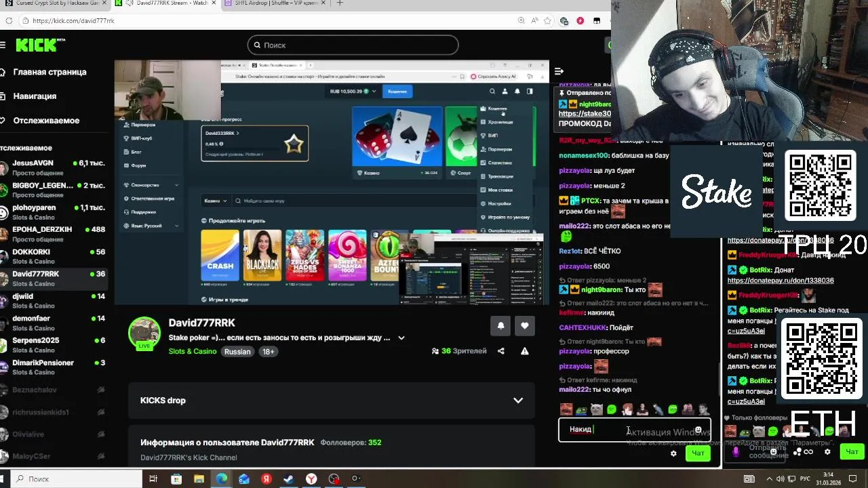Click the address bar URL
Viewport: 868px width, 488px height.
(x=73, y=20)
